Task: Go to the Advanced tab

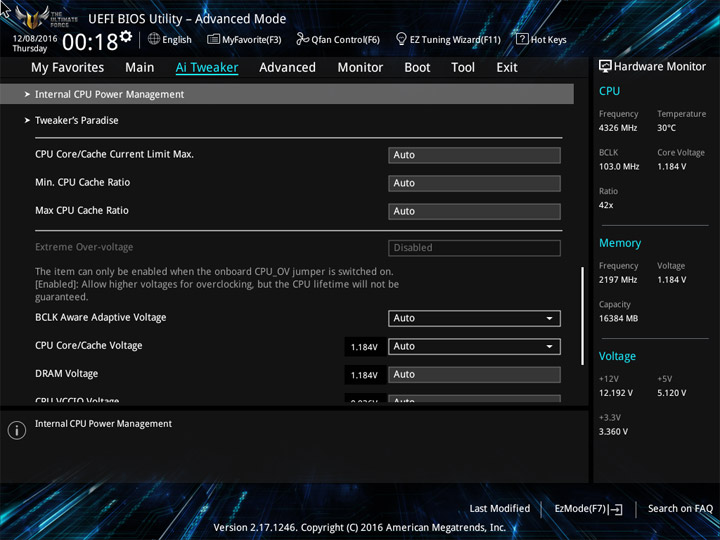Action: click(287, 68)
